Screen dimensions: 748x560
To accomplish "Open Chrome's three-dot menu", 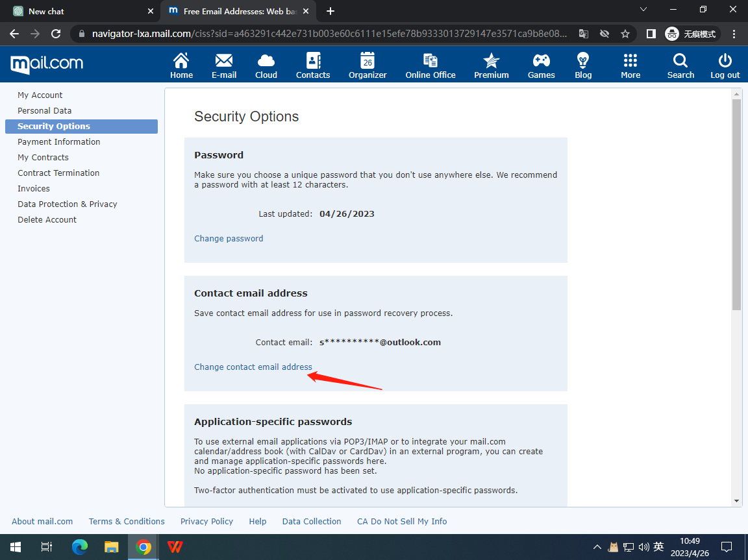I will [734, 34].
